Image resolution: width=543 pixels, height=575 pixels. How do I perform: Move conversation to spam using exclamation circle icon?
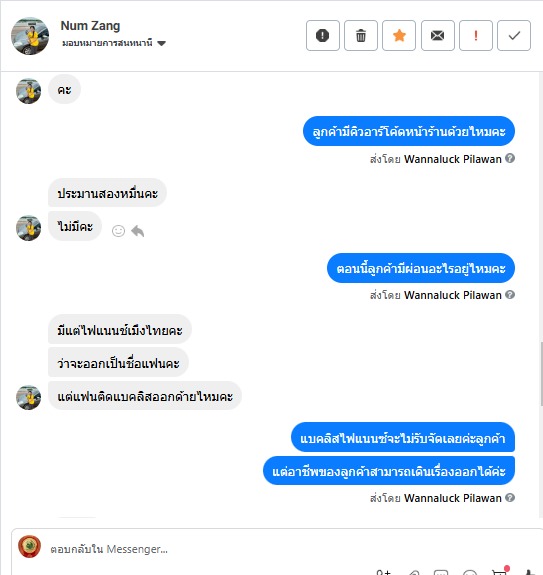(323, 36)
